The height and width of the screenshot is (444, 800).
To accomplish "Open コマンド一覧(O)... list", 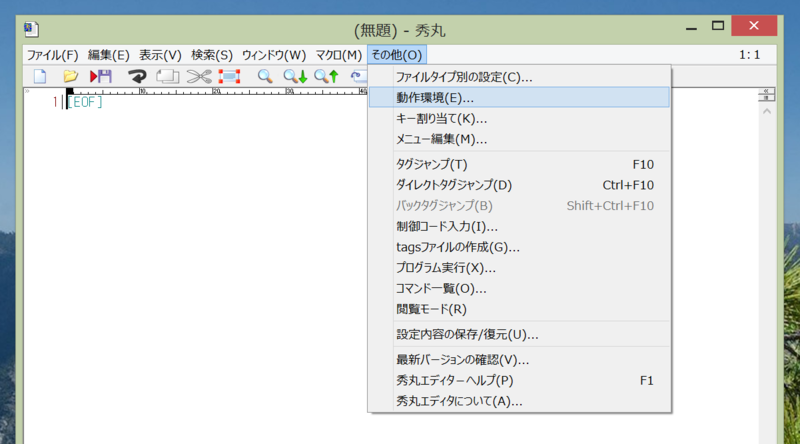I will click(x=519, y=288).
